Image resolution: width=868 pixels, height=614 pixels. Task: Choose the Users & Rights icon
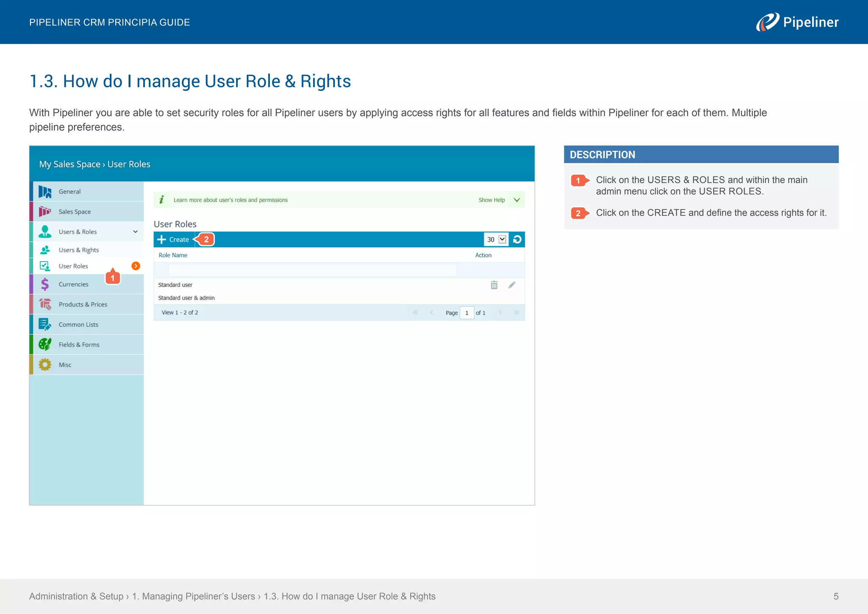click(x=45, y=250)
